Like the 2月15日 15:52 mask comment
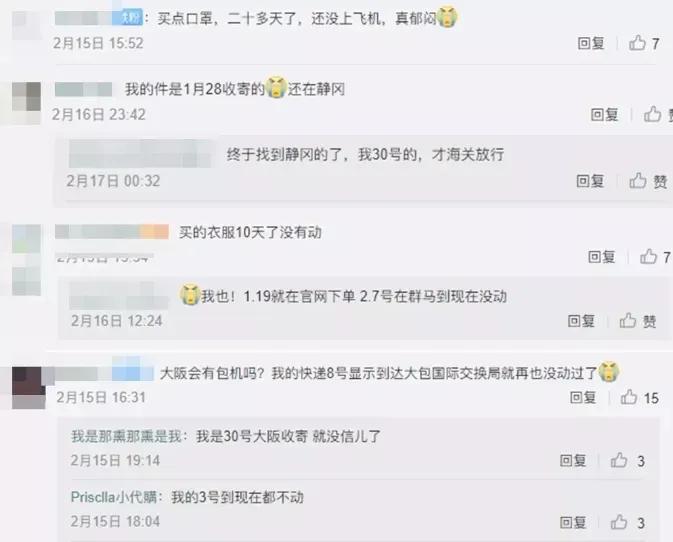 click(x=643, y=43)
